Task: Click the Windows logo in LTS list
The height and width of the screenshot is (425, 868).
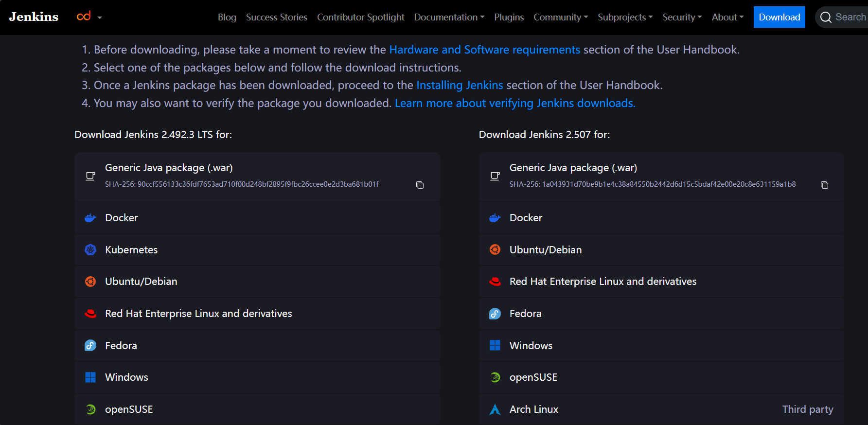Action: [90, 377]
